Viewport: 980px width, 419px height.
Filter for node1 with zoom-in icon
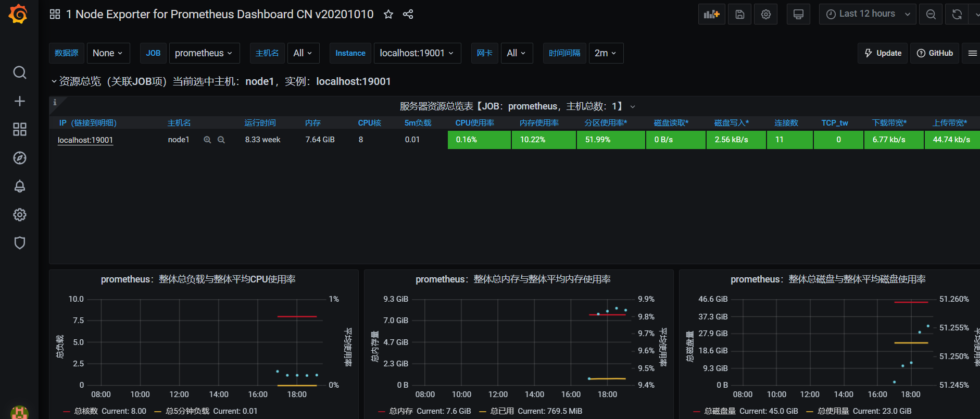tap(207, 140)
